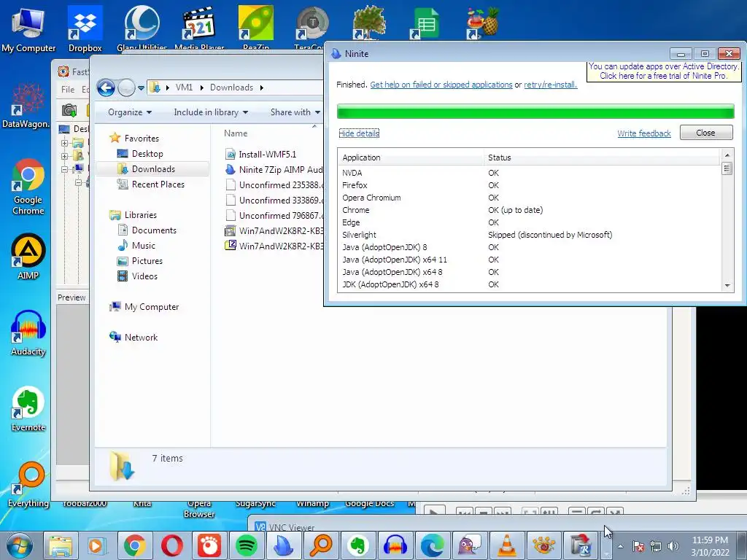Select Downloads in navigation pane
Viewport: 747px width, 560px height.
click(153, 169)
